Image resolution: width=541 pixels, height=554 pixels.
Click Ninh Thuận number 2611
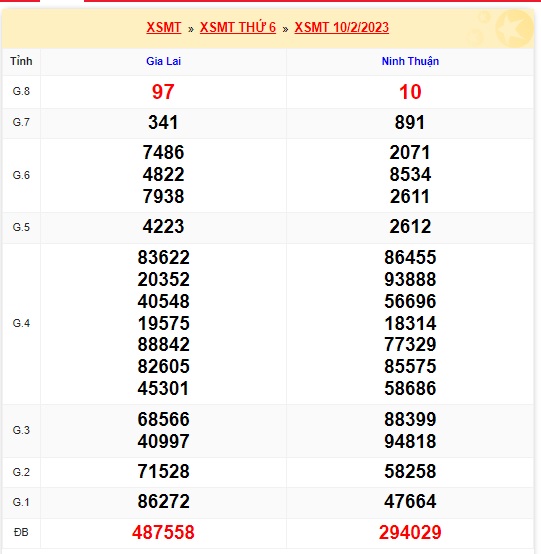410,196
